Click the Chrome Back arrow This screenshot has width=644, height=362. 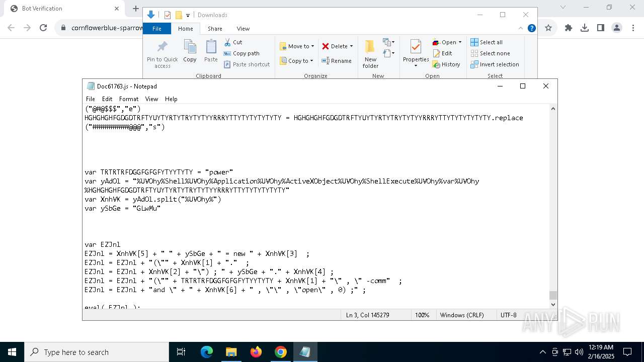click(x=11, y=28)
